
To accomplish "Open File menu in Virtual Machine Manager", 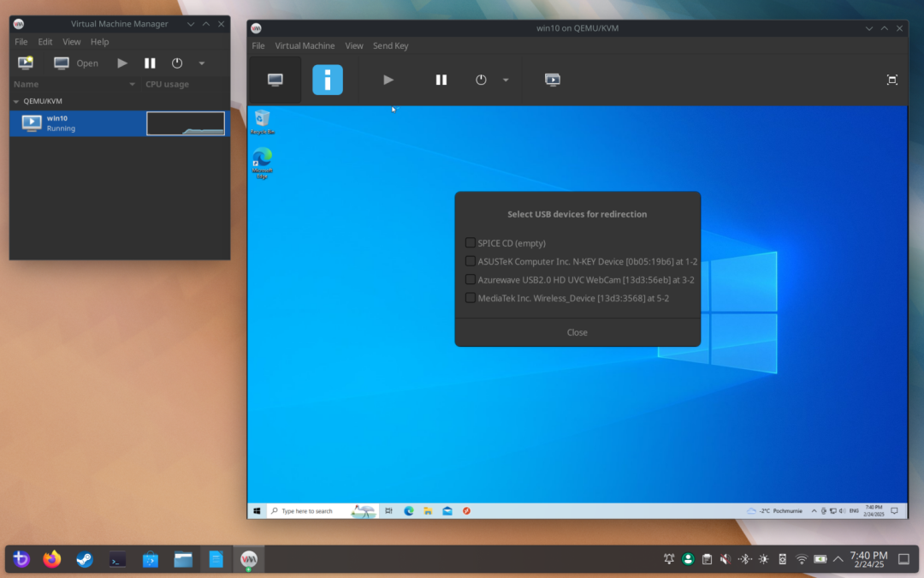I will pos(21,42).
